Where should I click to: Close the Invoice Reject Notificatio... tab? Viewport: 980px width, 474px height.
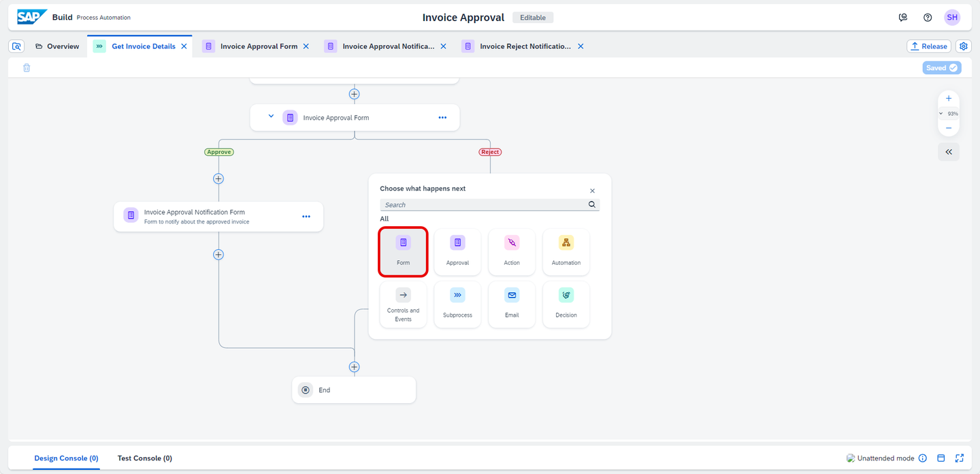point(581,46)
